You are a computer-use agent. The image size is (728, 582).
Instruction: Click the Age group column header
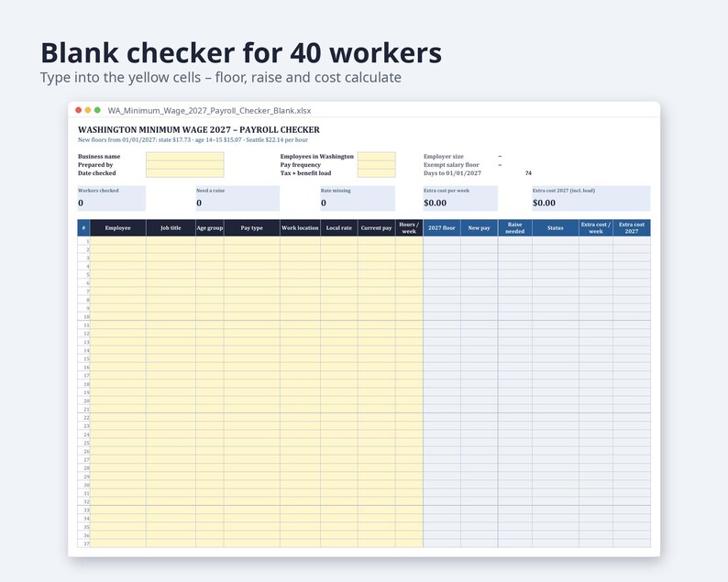pos(210,228)
